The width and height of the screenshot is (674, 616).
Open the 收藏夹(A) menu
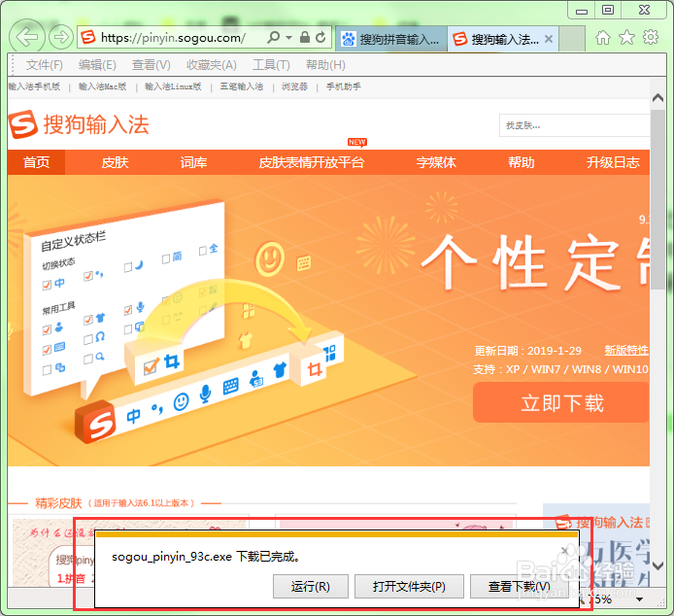coord(211,65)
